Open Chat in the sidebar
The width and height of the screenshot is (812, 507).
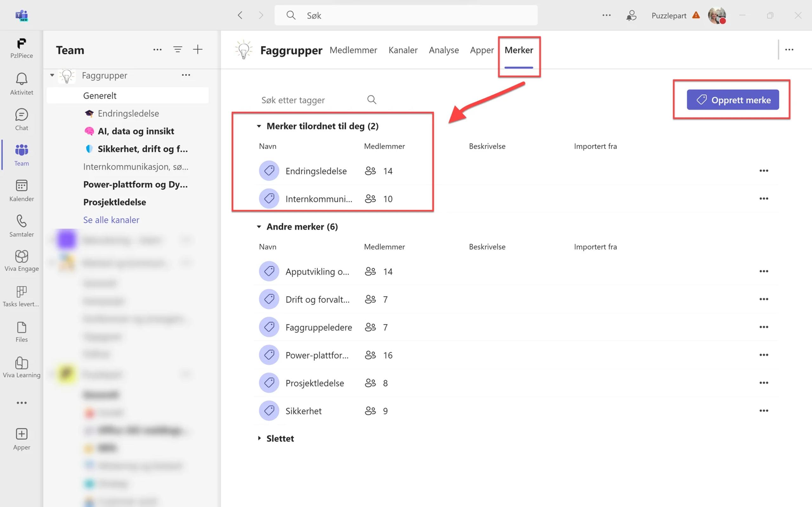(22, 115)
